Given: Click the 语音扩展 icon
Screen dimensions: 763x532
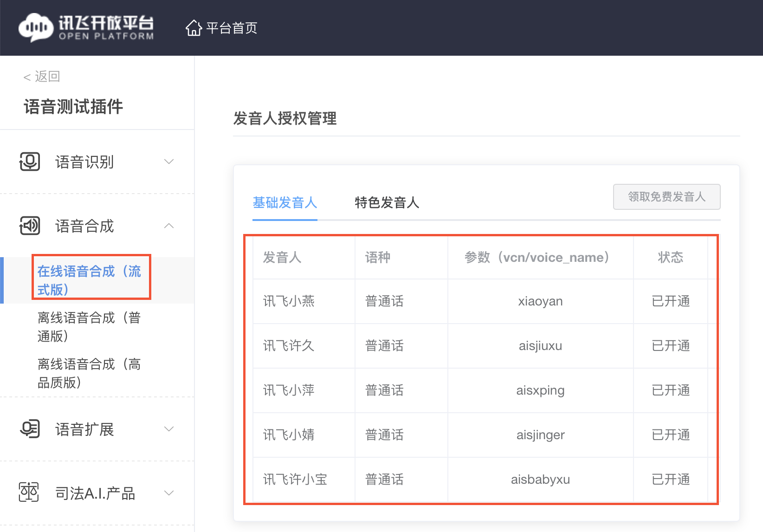Looking at the screenshot, I should coord(30,429).
